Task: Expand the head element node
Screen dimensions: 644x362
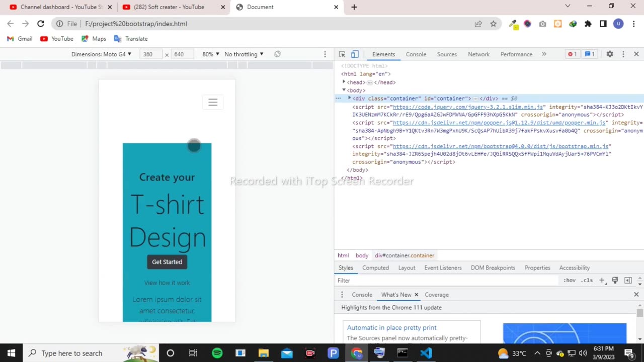Action: [344, 82]
